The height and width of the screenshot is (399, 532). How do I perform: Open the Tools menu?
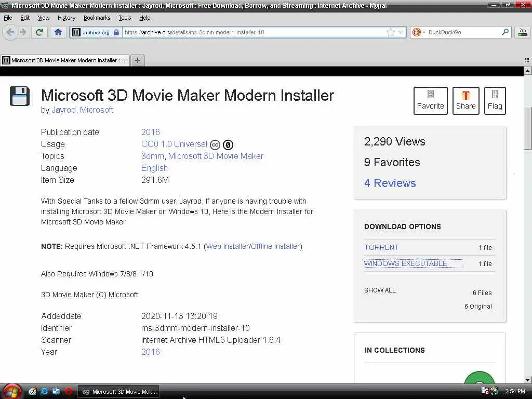click(x=125, y=18)
